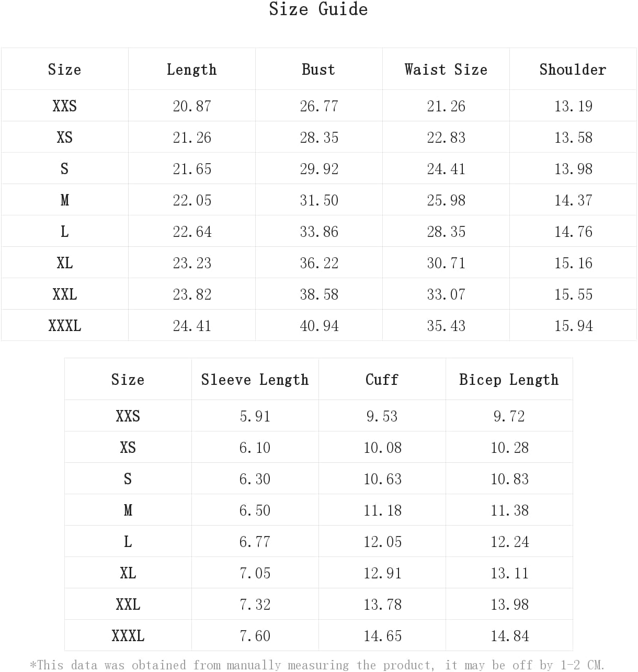Click sleeve length value 5.91

pos(255,416)
